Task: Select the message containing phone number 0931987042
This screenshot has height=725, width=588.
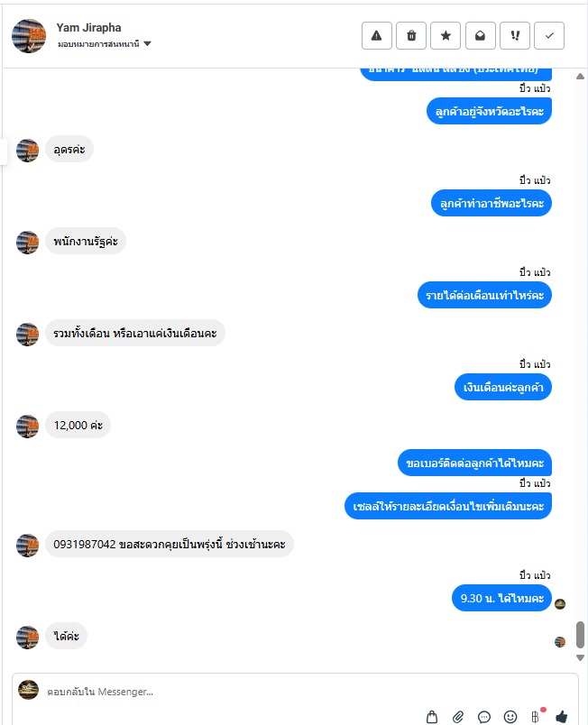Action: [x=170, y=544]
